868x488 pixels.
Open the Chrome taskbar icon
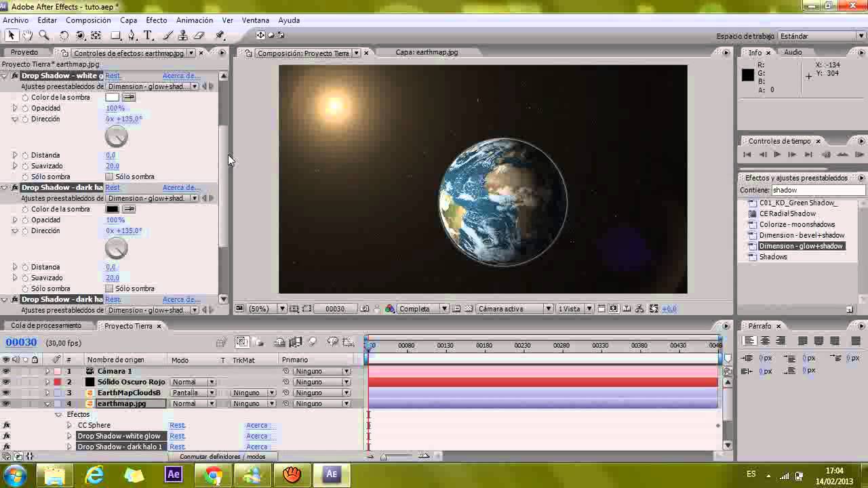pyautogui.click(x=214, y=474)
